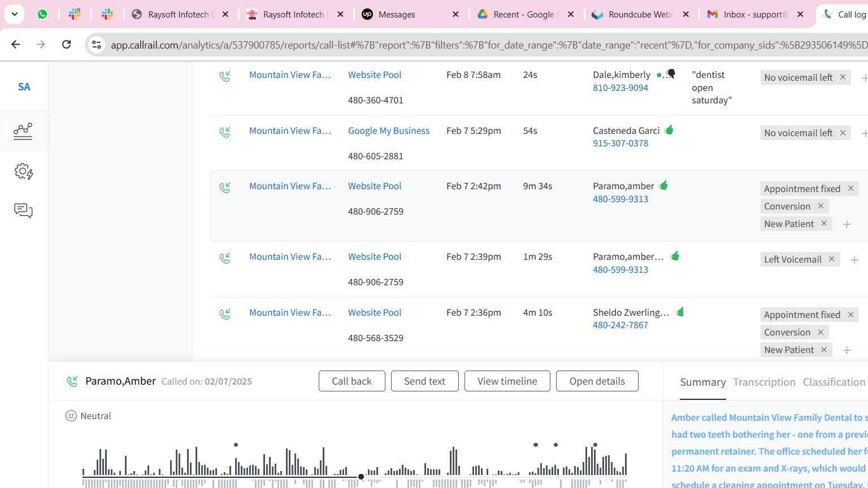868x488 pixels.
Task: Close the Roundcube Webmail tab
Action: (685, 14)
